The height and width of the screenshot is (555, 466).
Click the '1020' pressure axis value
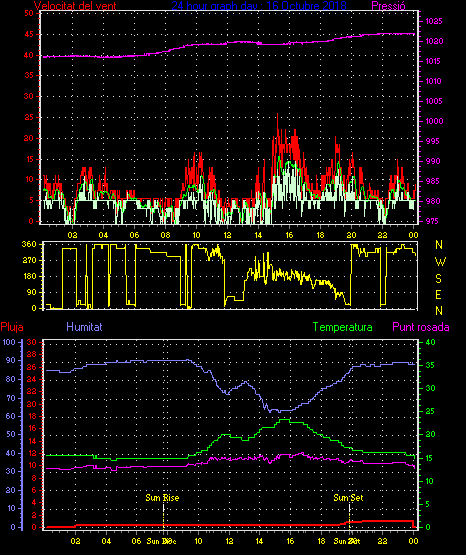pyautogui.click(x=433, y=41)
